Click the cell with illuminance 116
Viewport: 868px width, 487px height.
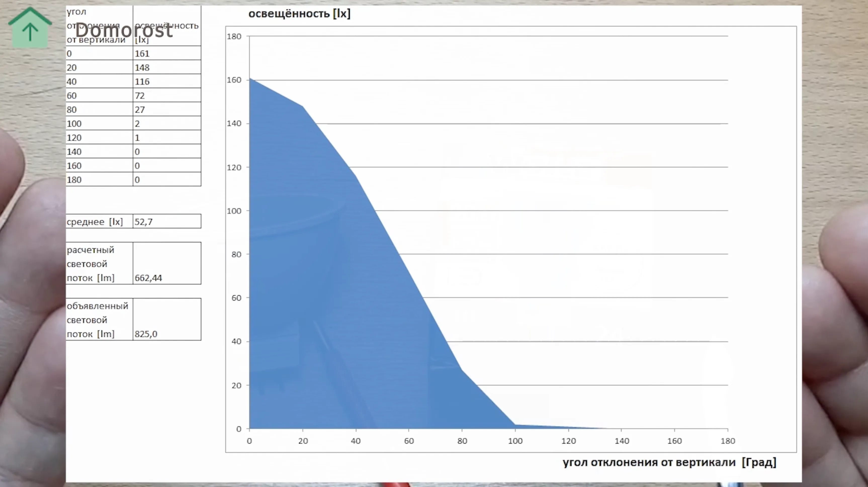click(166, 81)
